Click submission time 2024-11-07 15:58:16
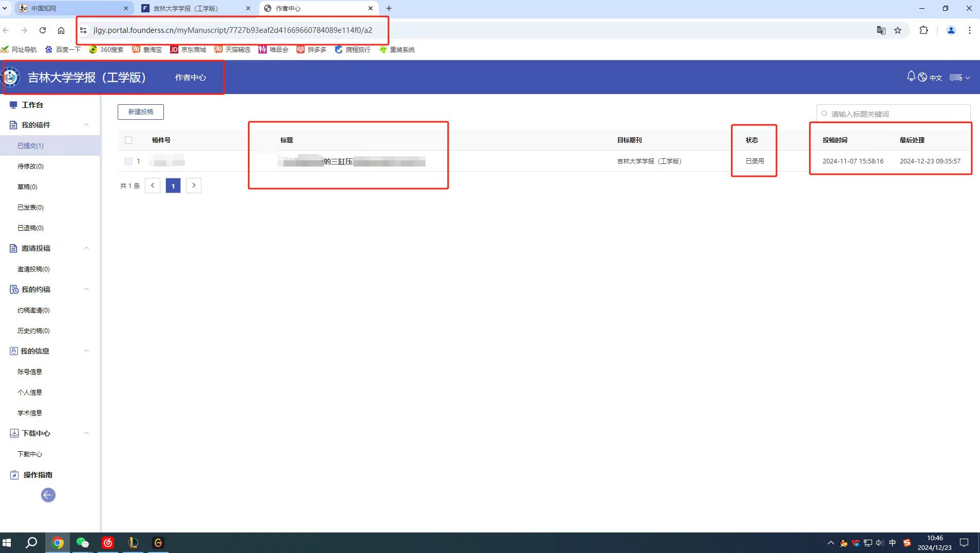980x553 pixels. click(853, 161)
